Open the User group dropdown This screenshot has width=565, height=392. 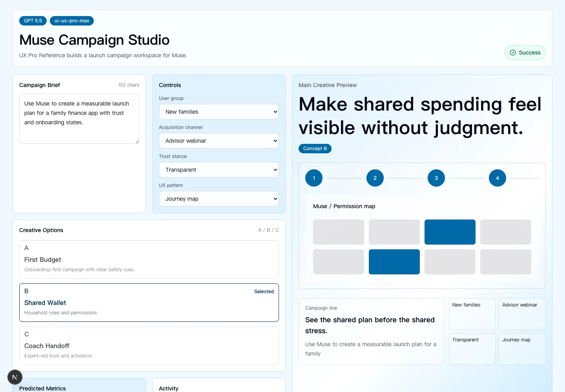click(219, 112)
